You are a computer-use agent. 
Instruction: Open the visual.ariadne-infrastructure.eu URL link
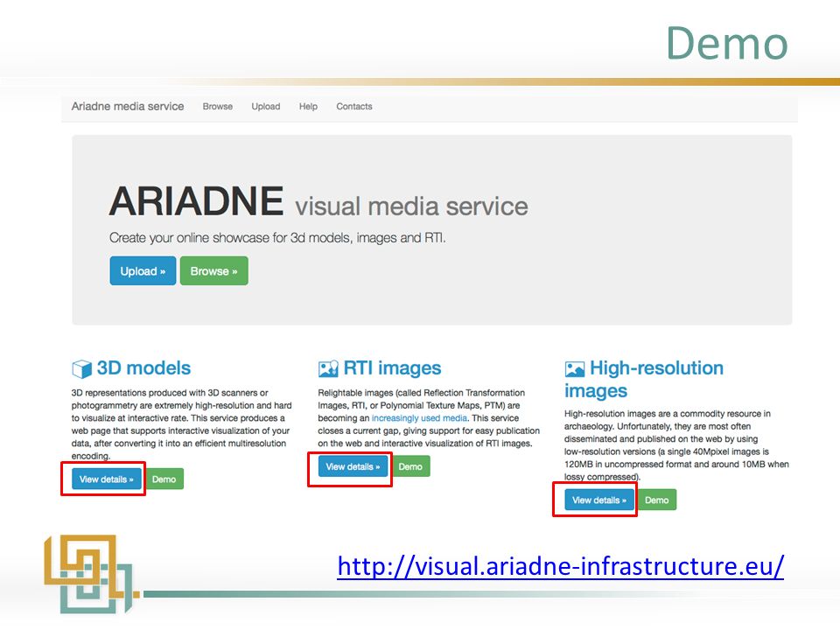(560, 566)
